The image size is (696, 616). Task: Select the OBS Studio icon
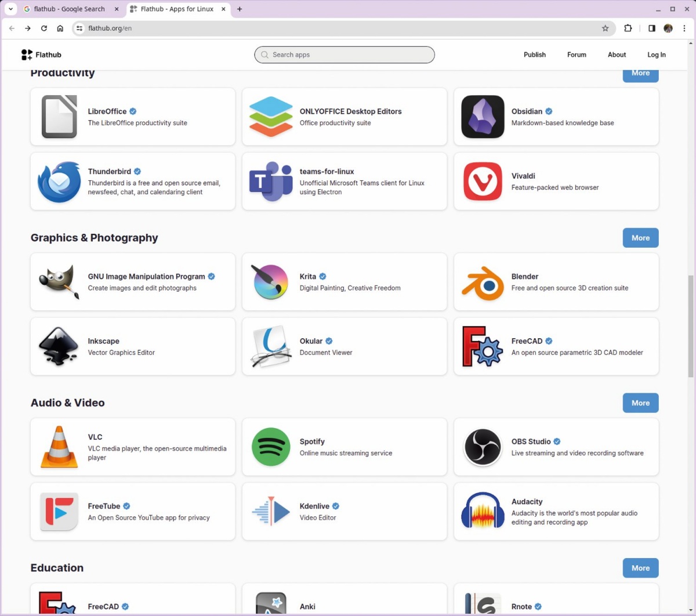(483, 447)
